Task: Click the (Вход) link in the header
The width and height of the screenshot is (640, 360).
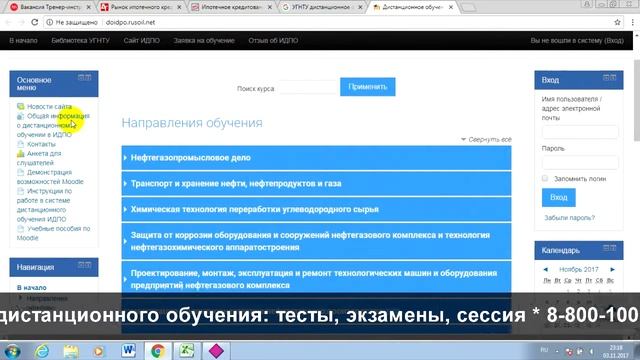Action: (614, 40)
